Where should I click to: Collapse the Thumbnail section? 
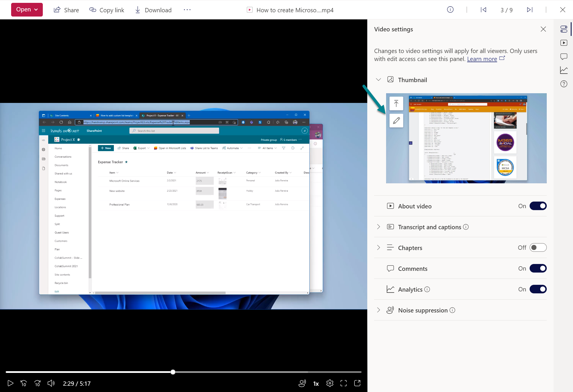point(378,80)
